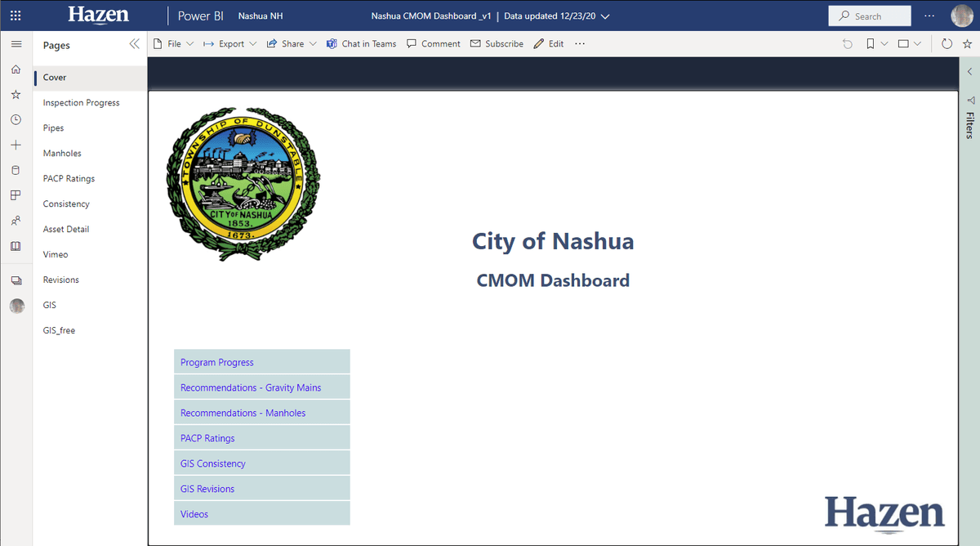Favorite this report with toolbar star
This screenshot has width=980, height=546.
[x=967, y=44]
